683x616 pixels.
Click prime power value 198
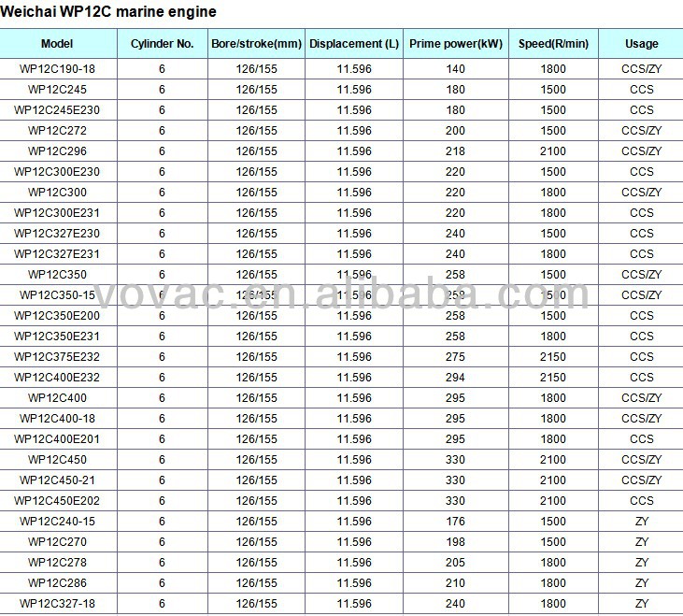tap(455, 541)
